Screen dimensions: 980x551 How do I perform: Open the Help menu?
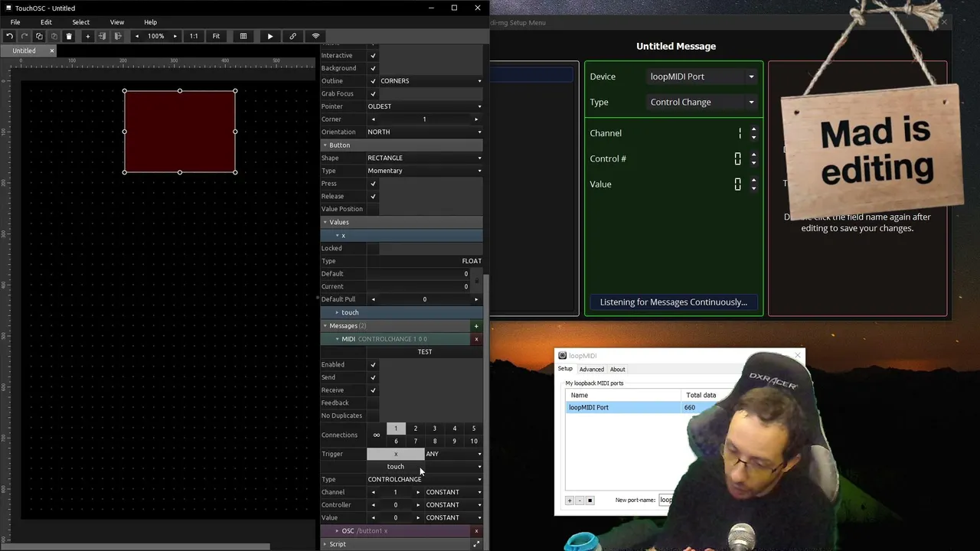[x=150, y=22]
